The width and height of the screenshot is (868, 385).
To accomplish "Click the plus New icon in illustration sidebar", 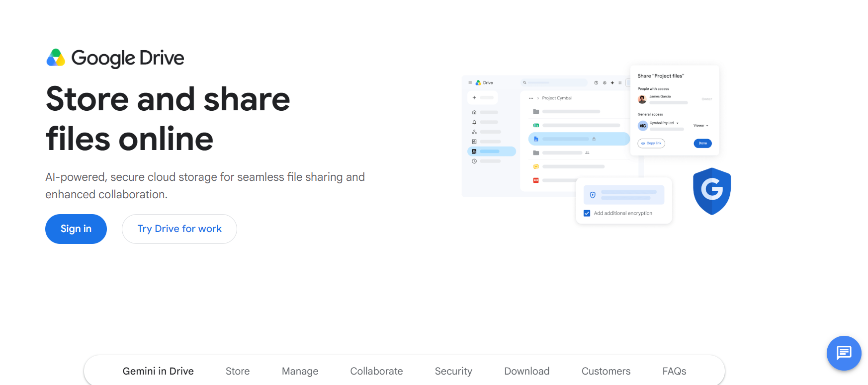I will (474, 98).
